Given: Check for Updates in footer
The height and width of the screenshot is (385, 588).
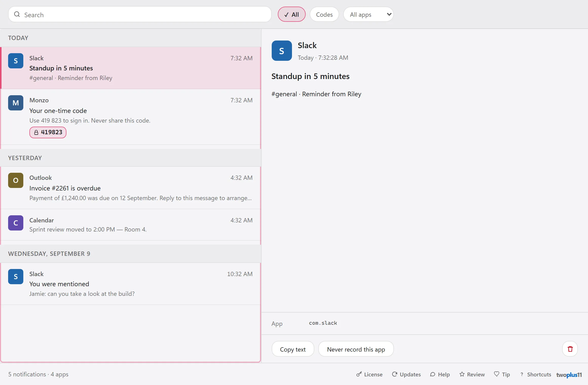Looking at the screenshot, I should 406,374.
